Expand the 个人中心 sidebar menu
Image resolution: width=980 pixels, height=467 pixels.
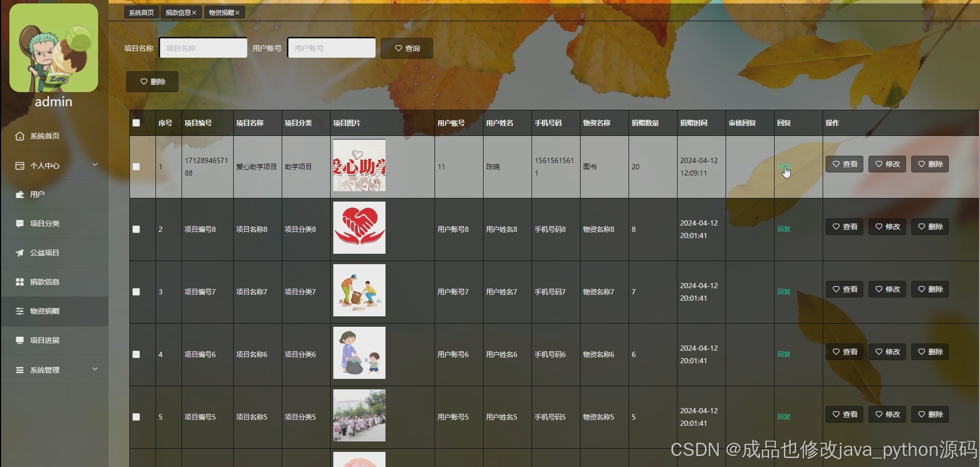click(x=54, y=165)
